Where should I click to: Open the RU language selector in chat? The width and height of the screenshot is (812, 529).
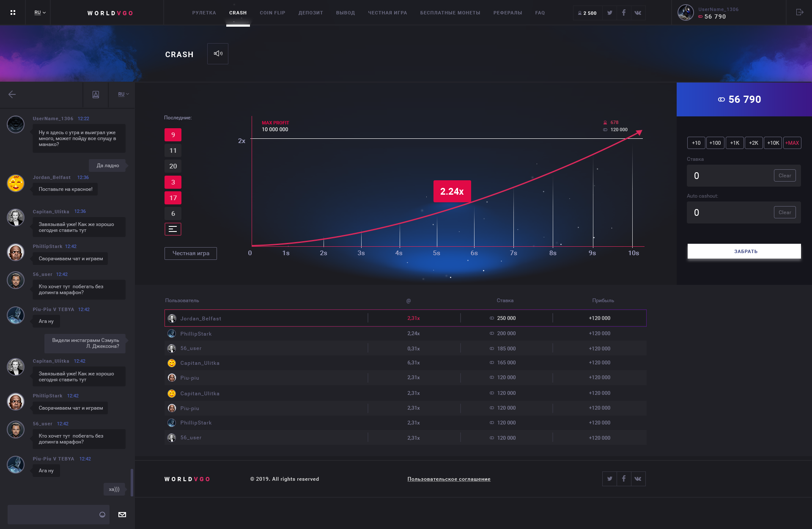click(122, 94)
